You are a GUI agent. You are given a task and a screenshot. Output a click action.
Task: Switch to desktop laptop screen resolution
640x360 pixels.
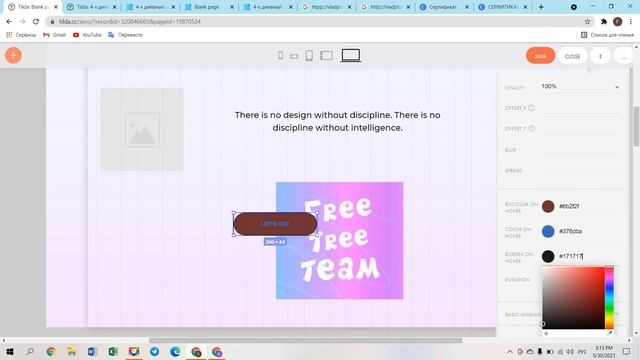[x=351, y=55]
